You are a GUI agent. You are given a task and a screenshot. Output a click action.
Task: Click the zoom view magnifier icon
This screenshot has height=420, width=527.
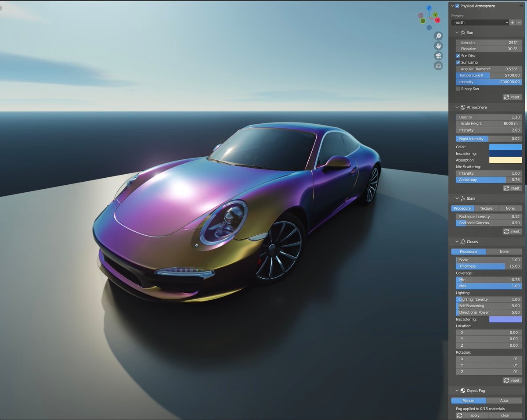tap(438, 36)
